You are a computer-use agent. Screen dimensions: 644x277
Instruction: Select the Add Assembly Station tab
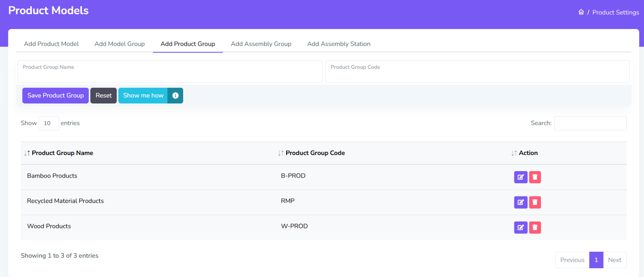(339, 44)
